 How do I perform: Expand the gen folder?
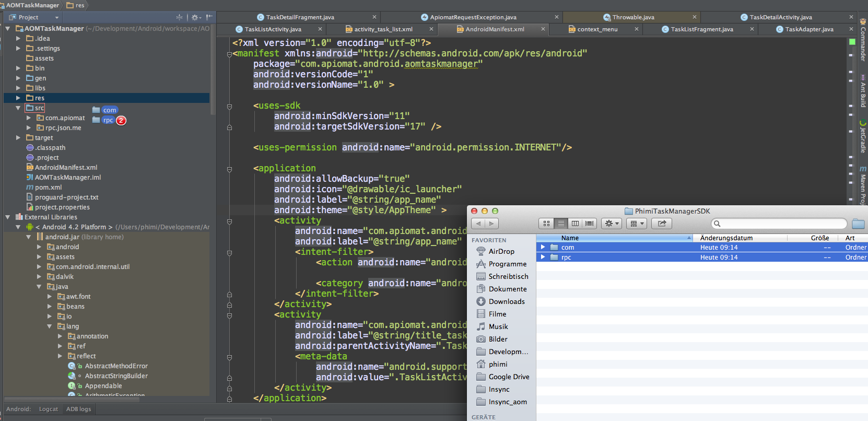[x=18, y=78]
